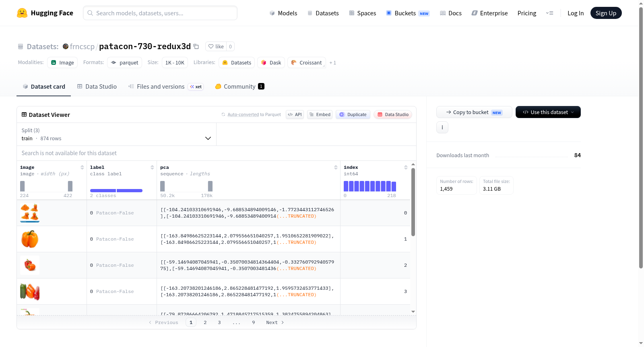Sort by the label column sort icon

(x=152, y=167)
